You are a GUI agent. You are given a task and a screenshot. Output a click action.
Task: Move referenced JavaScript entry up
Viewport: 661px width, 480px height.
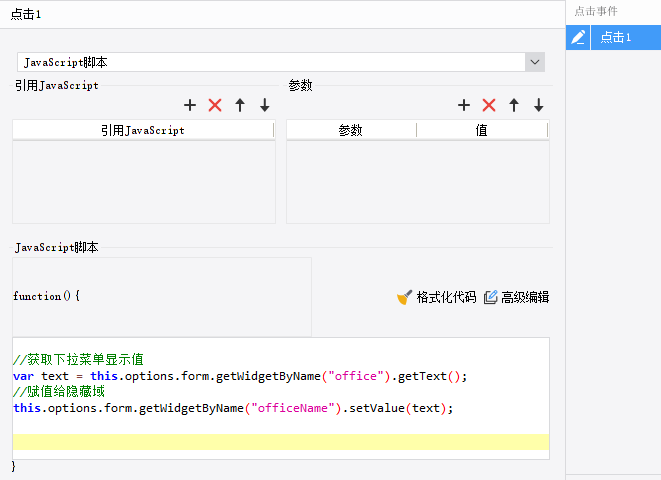pyautogui.click(x=240, y=105)
